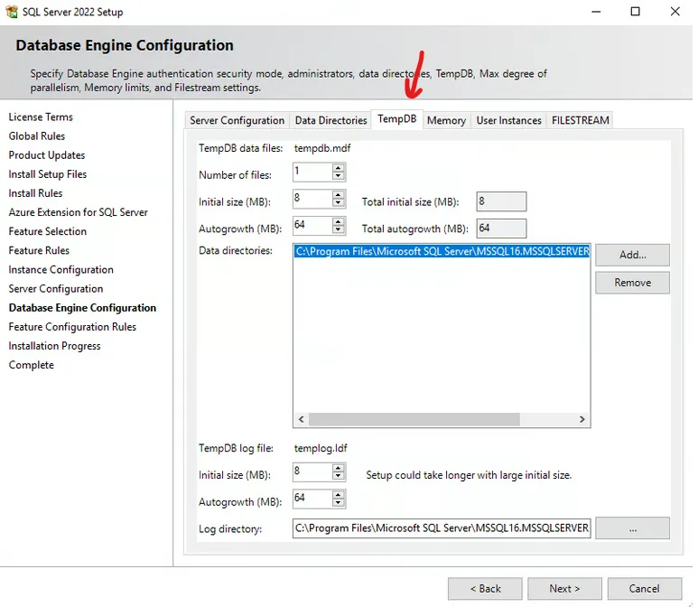
Task: Open the FILESTREAM tab
Action: point(580,120)
